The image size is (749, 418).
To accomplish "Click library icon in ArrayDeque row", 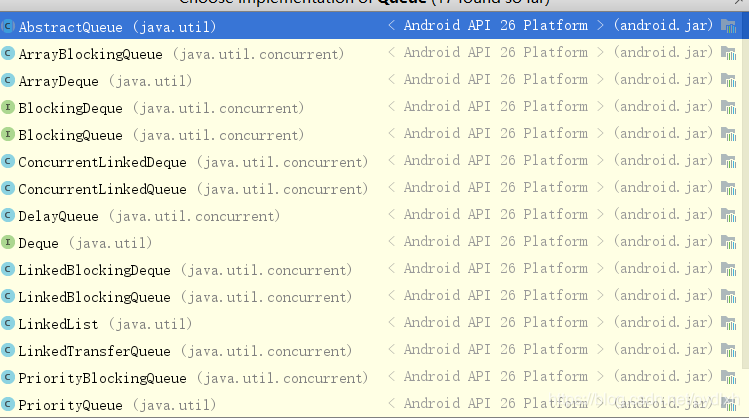I will click(728, 80).
